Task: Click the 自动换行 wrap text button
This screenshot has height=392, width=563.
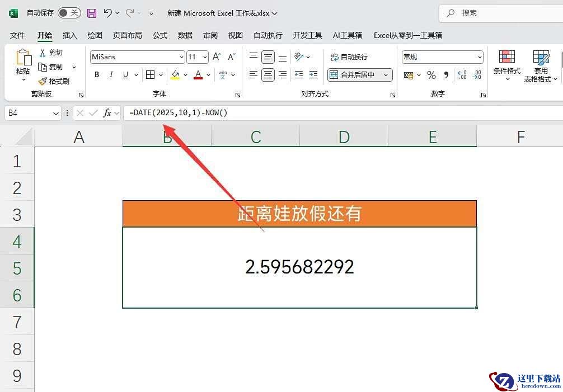Action: point(349,57)
